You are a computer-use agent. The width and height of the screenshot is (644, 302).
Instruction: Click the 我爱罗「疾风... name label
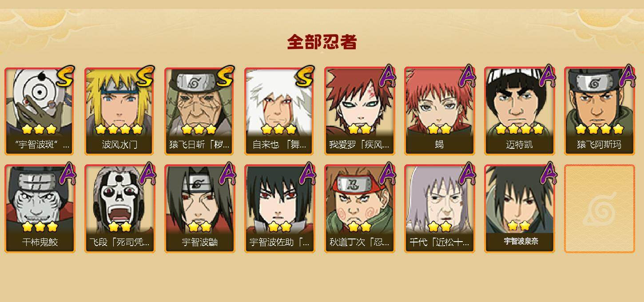pyautogui.click(x=359, y=144)
